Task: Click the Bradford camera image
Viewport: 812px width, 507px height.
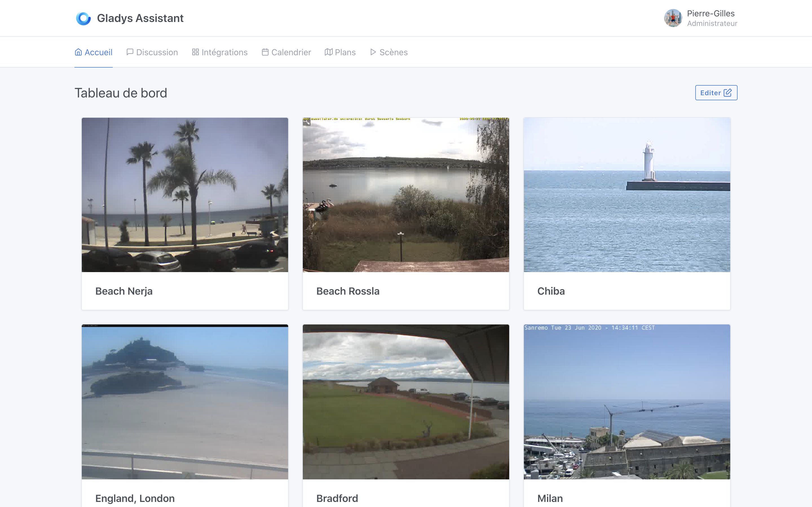Action: point(406,401)
